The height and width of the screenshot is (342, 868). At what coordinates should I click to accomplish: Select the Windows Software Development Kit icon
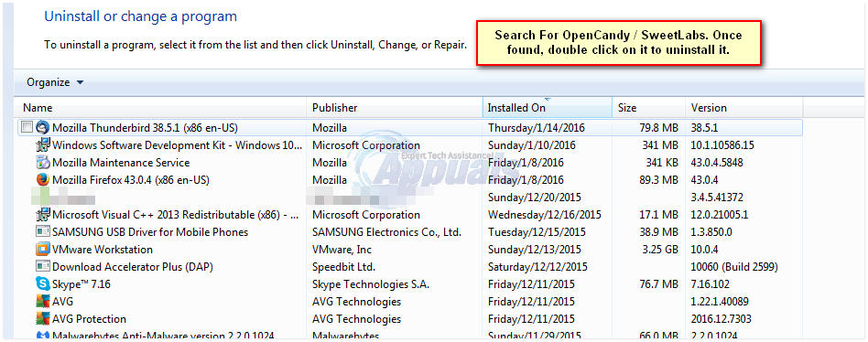pos(43,145)
